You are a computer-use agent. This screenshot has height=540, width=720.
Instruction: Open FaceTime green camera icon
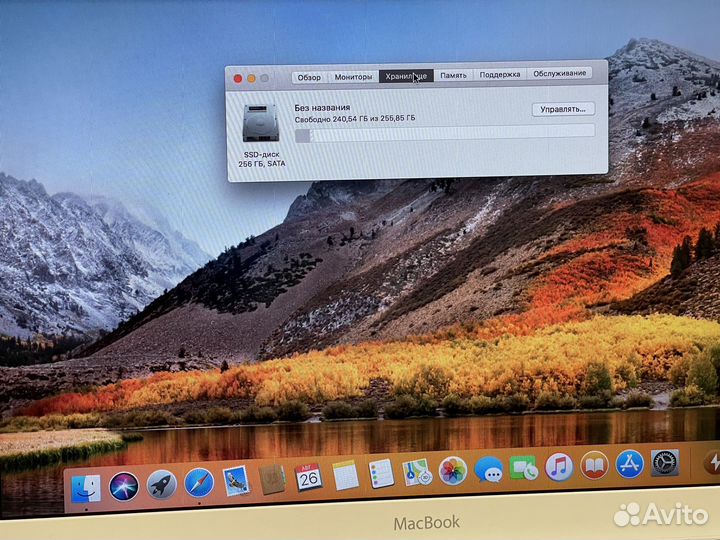point(523,468)
